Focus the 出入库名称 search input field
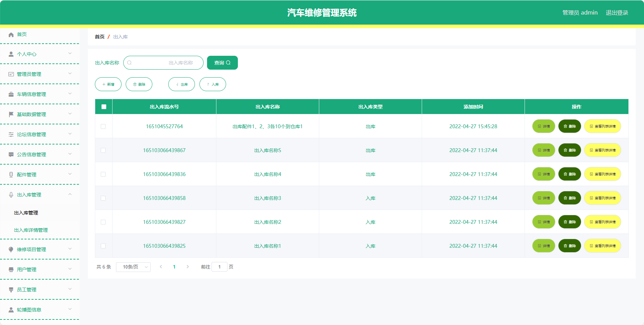 pos(163,63)
